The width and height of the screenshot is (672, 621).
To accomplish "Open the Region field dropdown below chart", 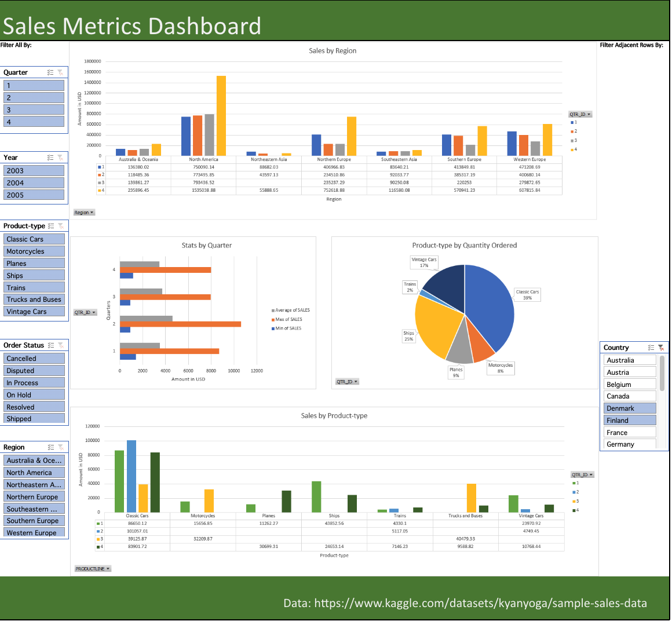I will click(84, 213).
